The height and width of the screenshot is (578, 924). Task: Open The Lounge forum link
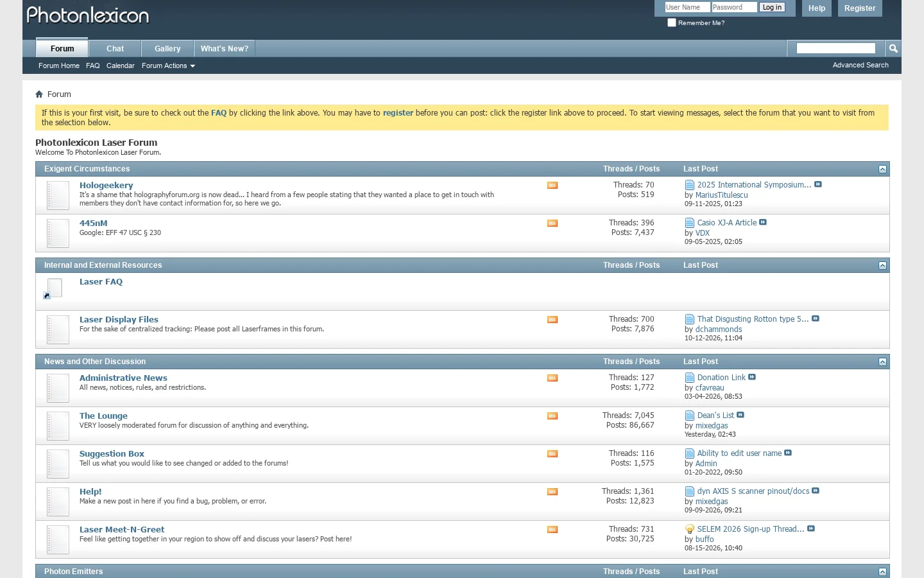[103, 416]
